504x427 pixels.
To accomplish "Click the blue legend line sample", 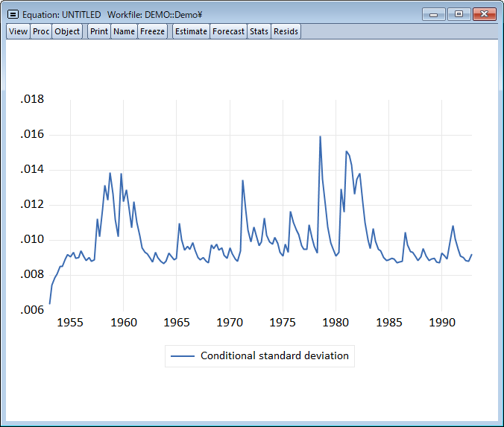I will point(183,356).
